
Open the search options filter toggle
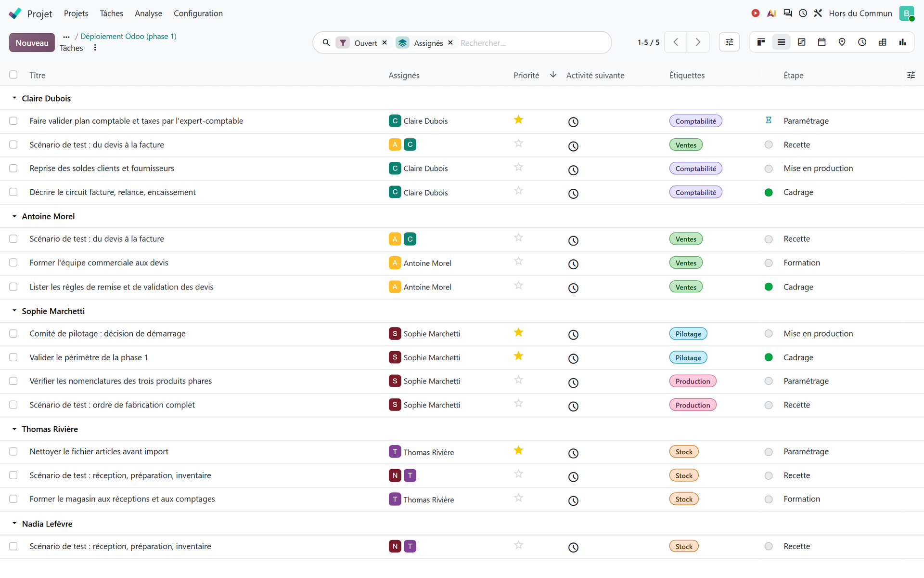pyautogui.click(x=729, y=42)
